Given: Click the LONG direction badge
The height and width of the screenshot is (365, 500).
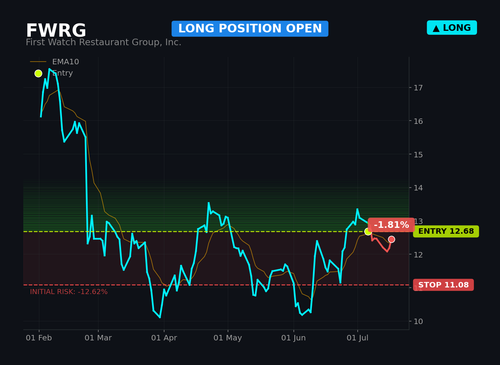Looking at the screenshot, I should click(452, 28).
